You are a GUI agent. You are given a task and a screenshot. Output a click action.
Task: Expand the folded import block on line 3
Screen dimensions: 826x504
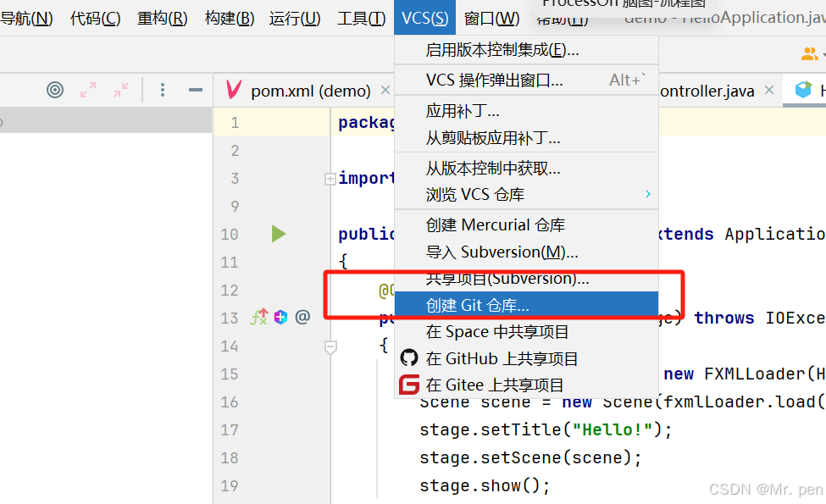click(x=330, y=179)
